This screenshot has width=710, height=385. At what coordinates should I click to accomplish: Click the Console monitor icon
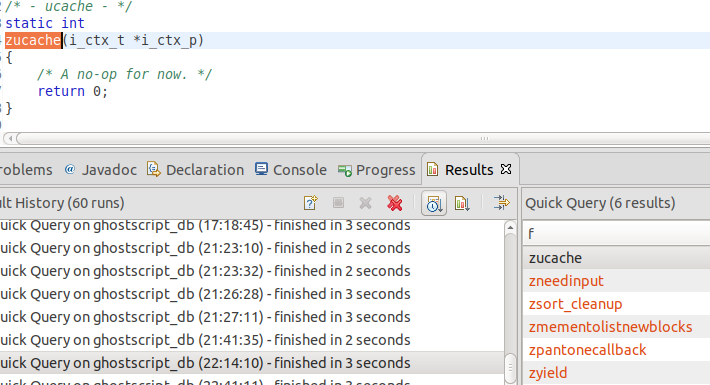pos(261,169)
